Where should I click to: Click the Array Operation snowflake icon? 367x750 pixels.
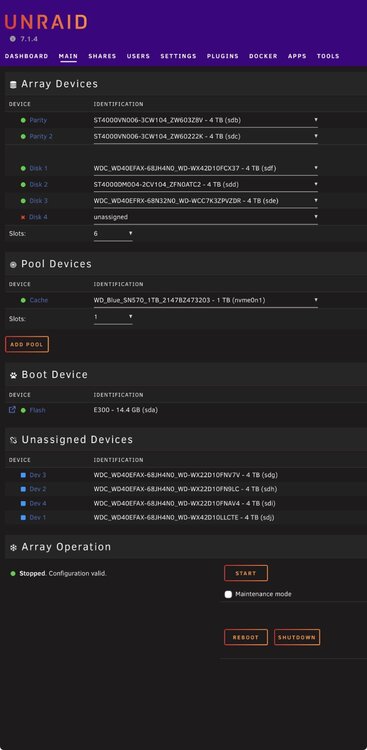point(13,548)
